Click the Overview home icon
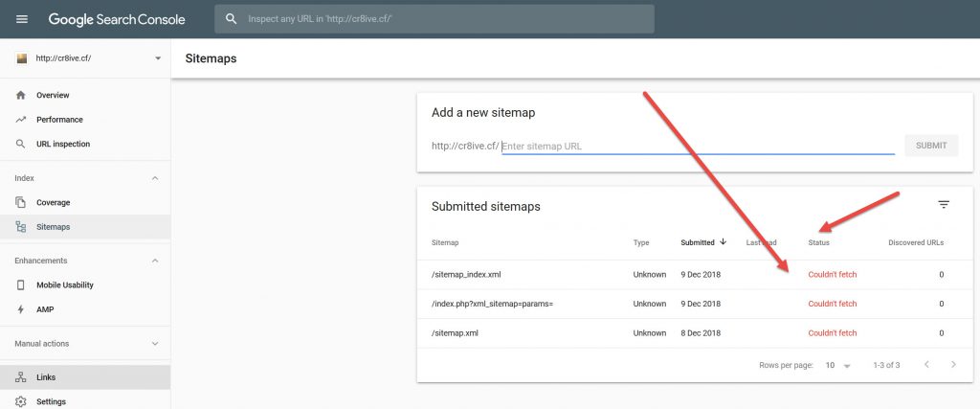Viewport: 980px width, 409px height. pyautogui.click(x=21, y=96)
